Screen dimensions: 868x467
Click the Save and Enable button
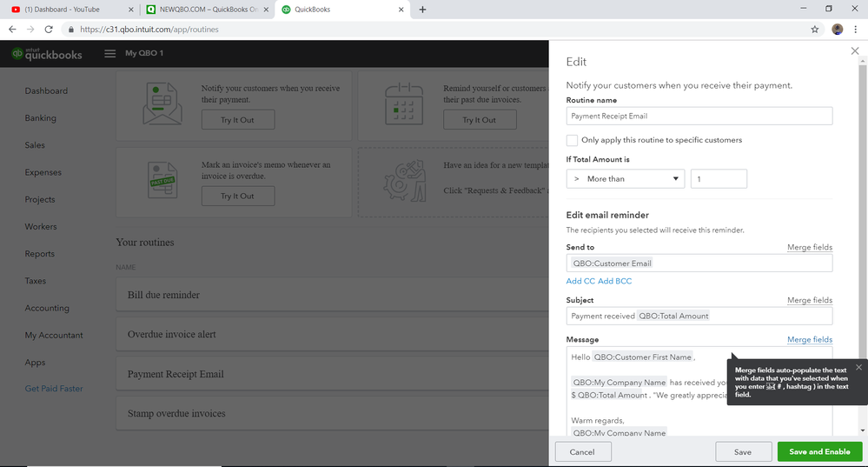pos(819,452)
